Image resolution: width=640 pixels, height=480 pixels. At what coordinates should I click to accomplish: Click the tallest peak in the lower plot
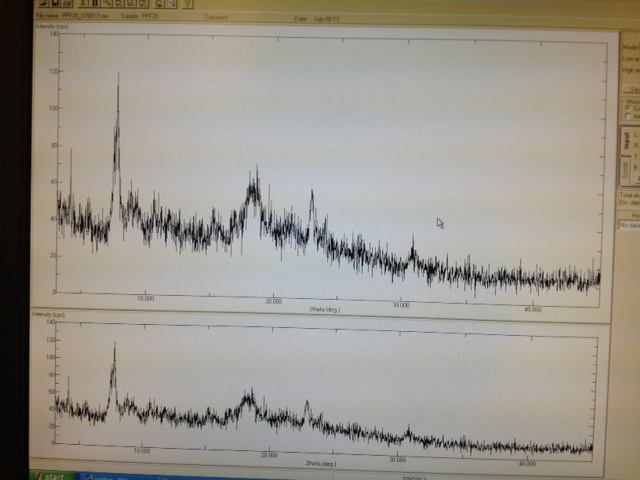[x=114, y=346]
